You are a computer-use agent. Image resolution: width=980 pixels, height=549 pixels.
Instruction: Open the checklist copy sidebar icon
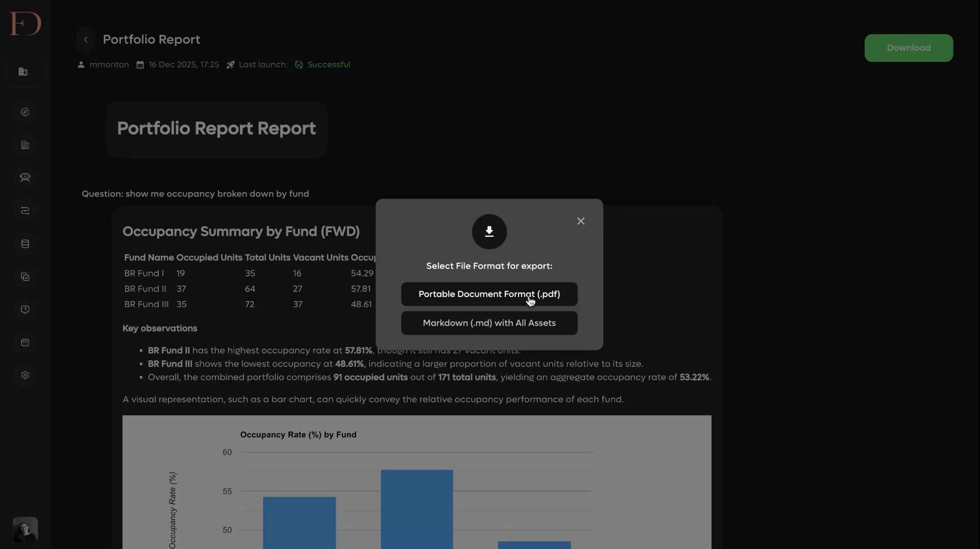click(25, 277)
